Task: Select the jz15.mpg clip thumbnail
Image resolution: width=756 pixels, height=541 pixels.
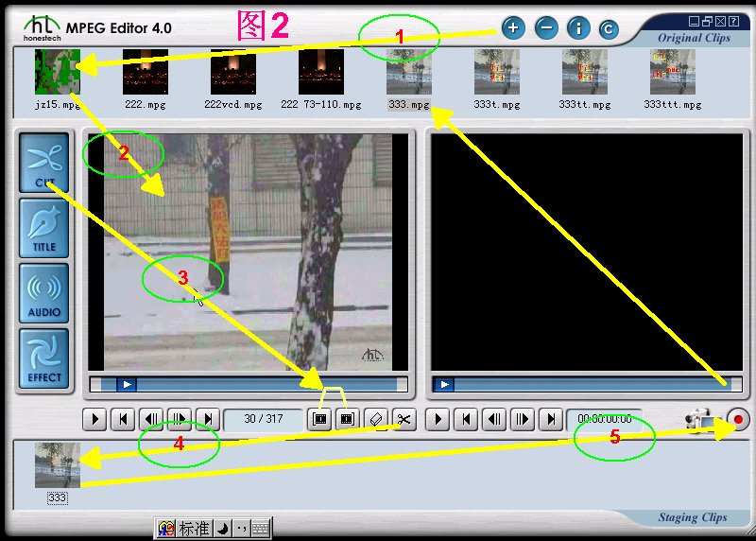Action: (x=58, y=72)
